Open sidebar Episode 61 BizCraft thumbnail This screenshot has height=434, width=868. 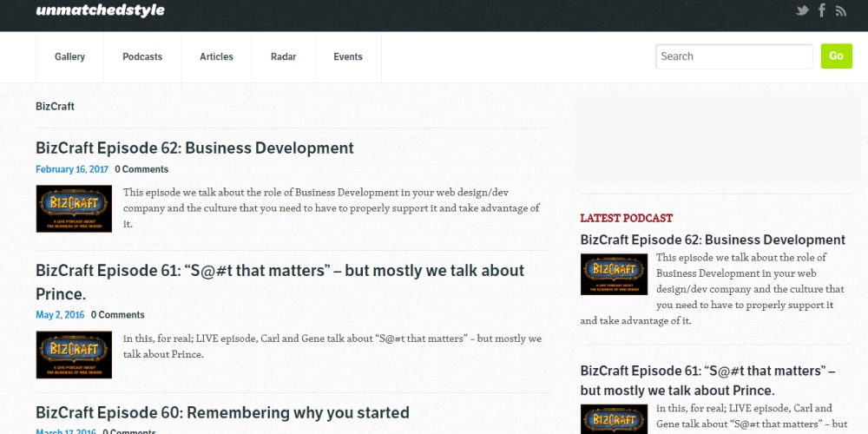614,419
